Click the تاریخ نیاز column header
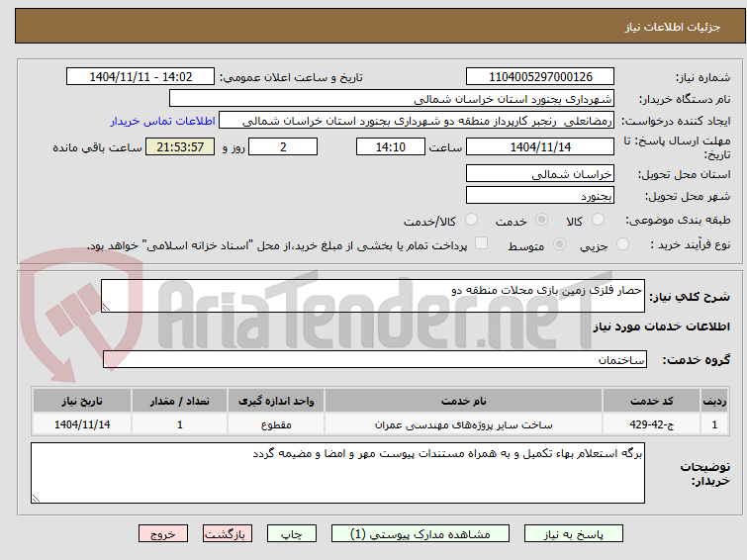This screenshot has height=560, width=747. 82,401
